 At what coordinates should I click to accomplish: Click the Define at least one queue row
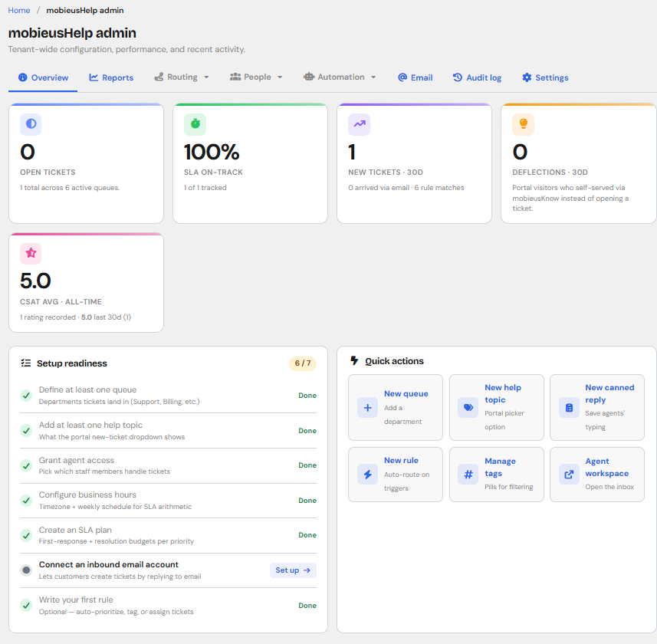tap(168, 395)
